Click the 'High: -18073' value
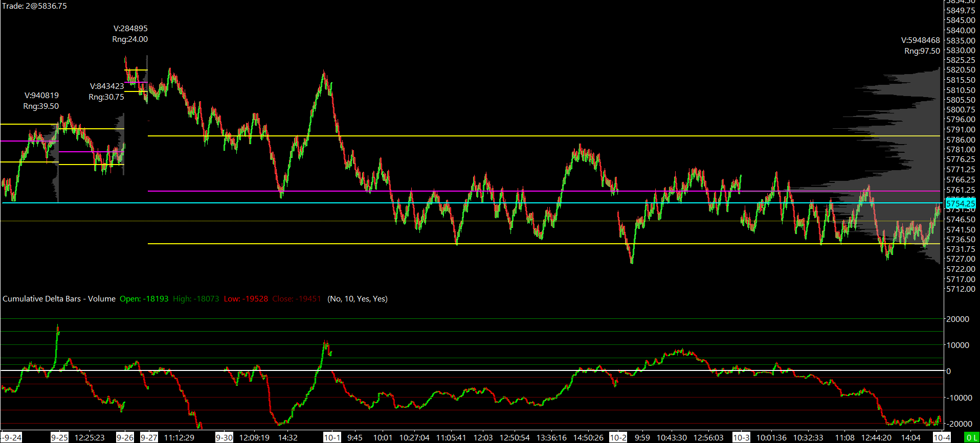980x443 pixels. click(196, 299)
